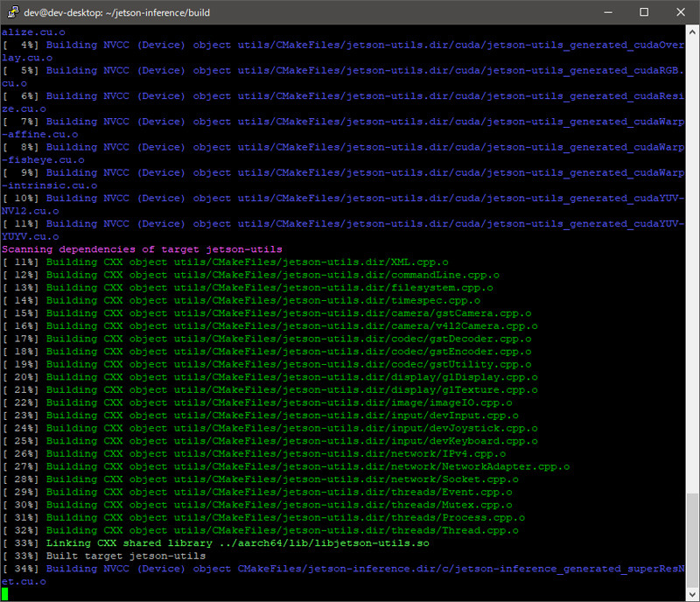Screen dimensions: 700x602
Task: Click the 7% cudaWarp-affine NVCC line
Action: 343,128
